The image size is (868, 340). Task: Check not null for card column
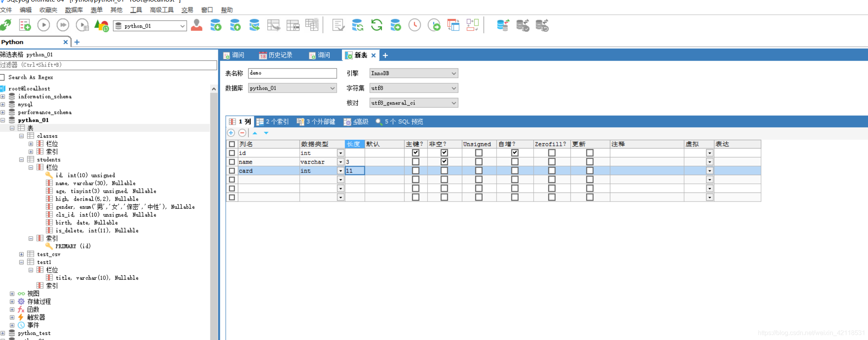pyautogui.click(x=444, y=170)
